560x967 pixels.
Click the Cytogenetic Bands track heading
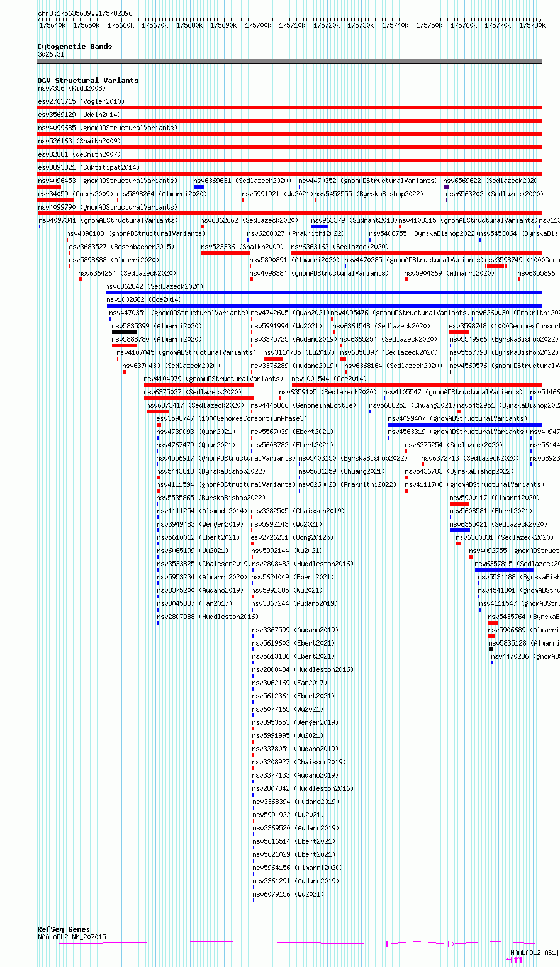pos(75,47)
